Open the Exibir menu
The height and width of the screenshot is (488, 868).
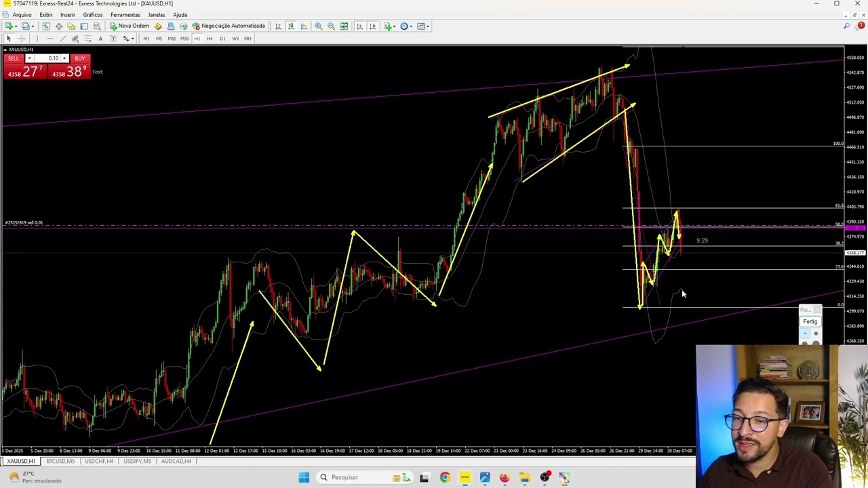pos(46,14)
